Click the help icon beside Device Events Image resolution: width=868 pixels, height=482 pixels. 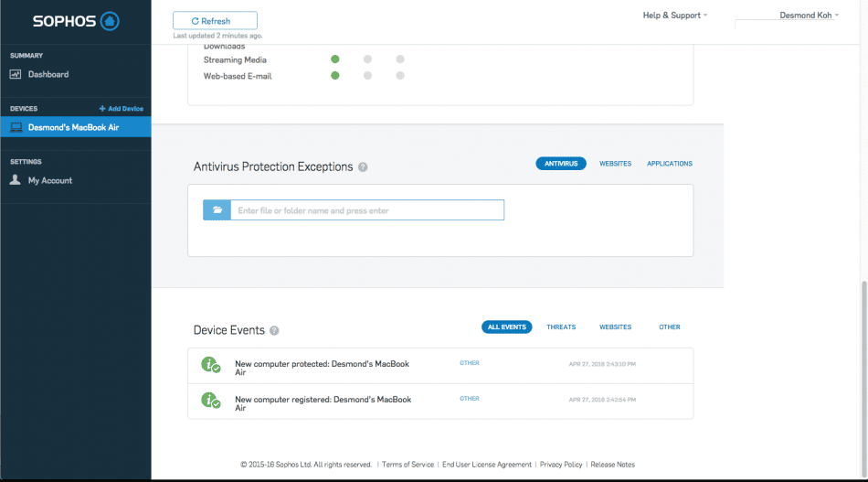(x=274, y=331)
